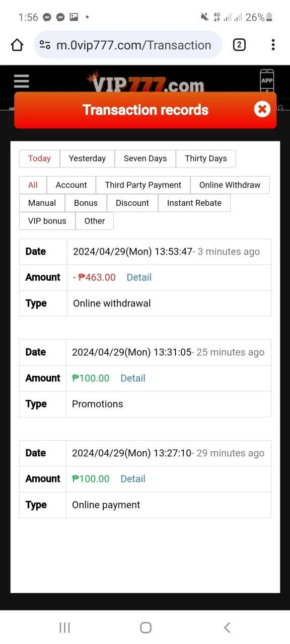
Task: Open the hamburger menu icon
Action: pos(21,82)
